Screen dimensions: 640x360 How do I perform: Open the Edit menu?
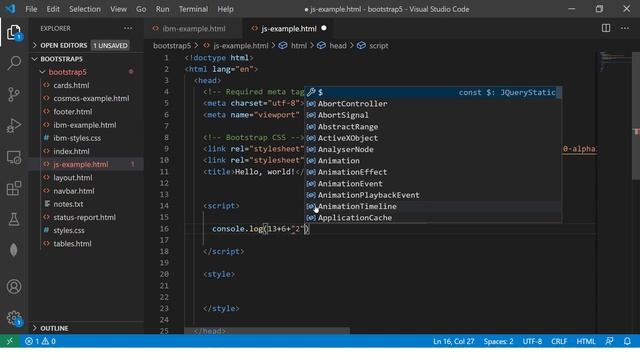53,9
